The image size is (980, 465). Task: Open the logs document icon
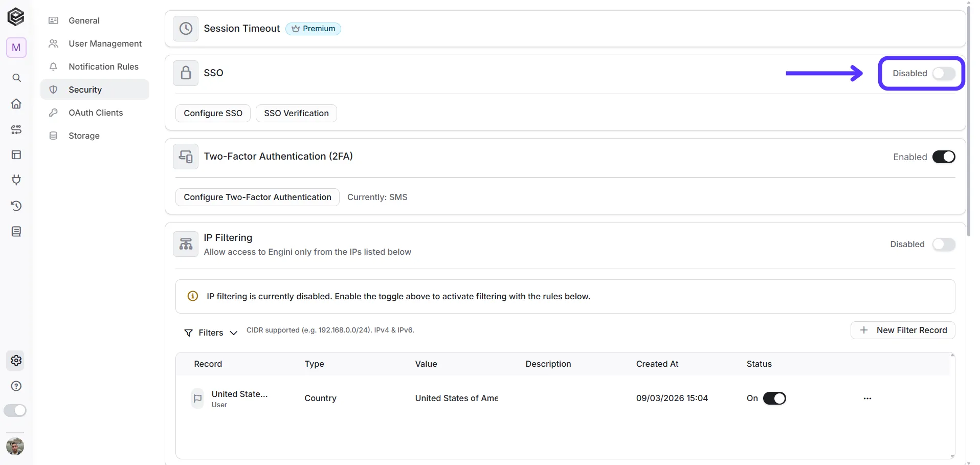(x=16, y=232)
